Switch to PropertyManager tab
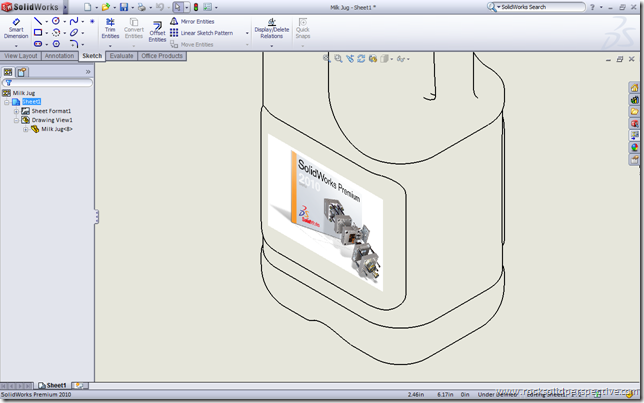Viewport: 644px width, 403px height. pyautogui.click(x=22, y=72)
